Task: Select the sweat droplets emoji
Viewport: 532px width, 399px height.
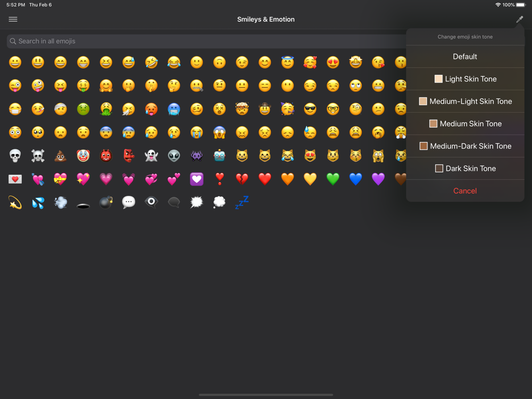Action: click(x=38, y=203)
